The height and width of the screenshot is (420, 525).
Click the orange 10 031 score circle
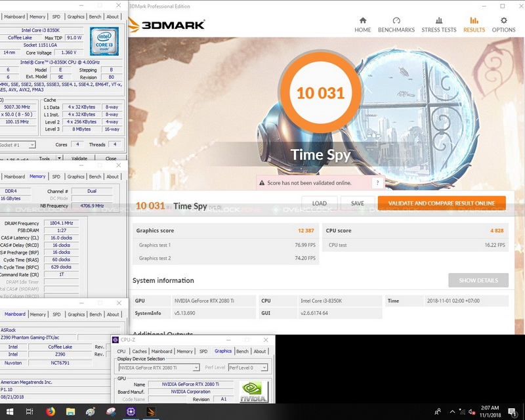[x=321, y=93]
